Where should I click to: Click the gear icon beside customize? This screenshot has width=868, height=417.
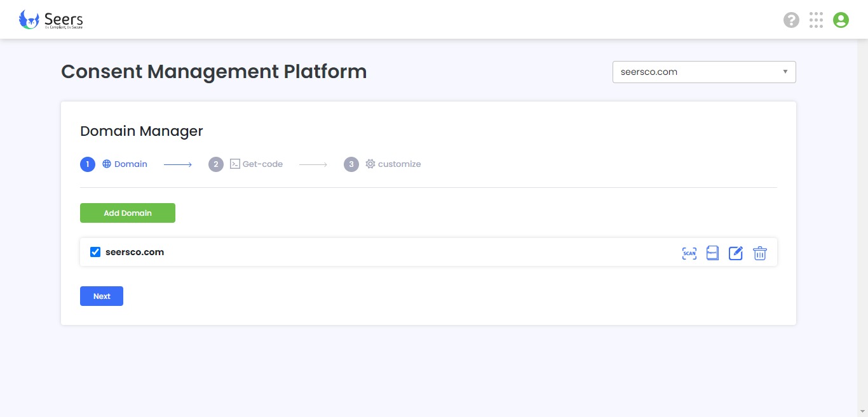pos(370,164)
